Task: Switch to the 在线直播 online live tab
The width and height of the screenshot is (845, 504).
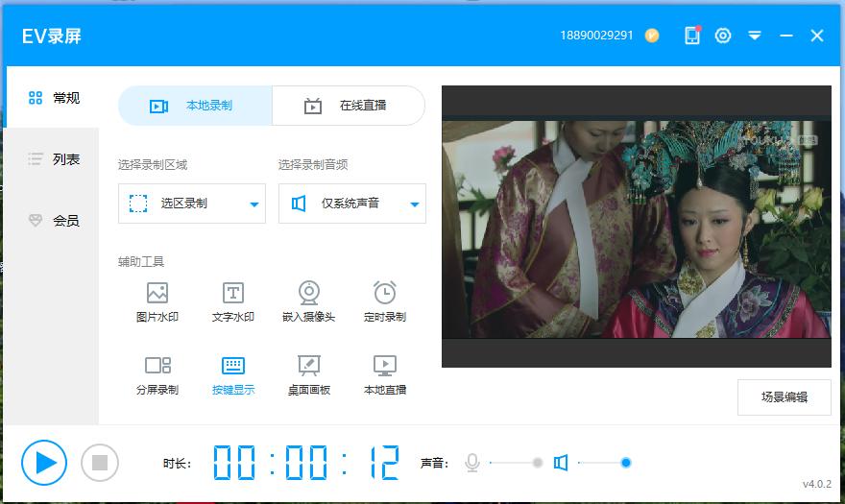Action: (349, 106)
